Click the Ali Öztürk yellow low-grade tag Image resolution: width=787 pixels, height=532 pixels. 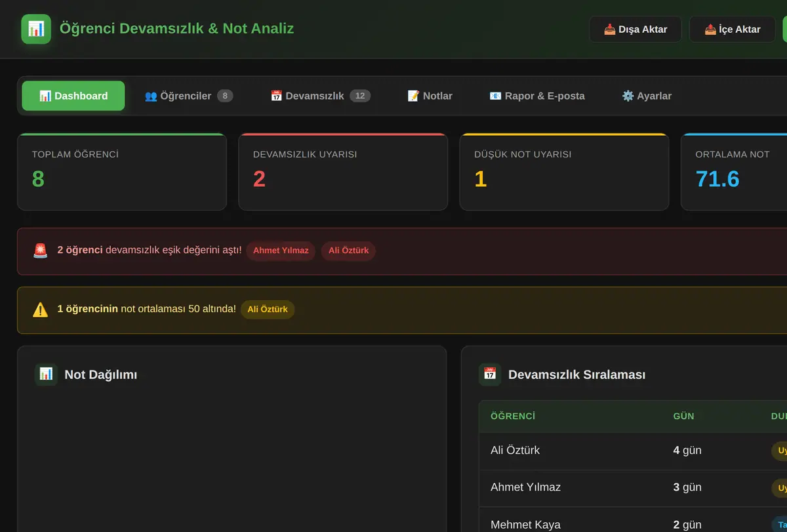pos(268,310)
